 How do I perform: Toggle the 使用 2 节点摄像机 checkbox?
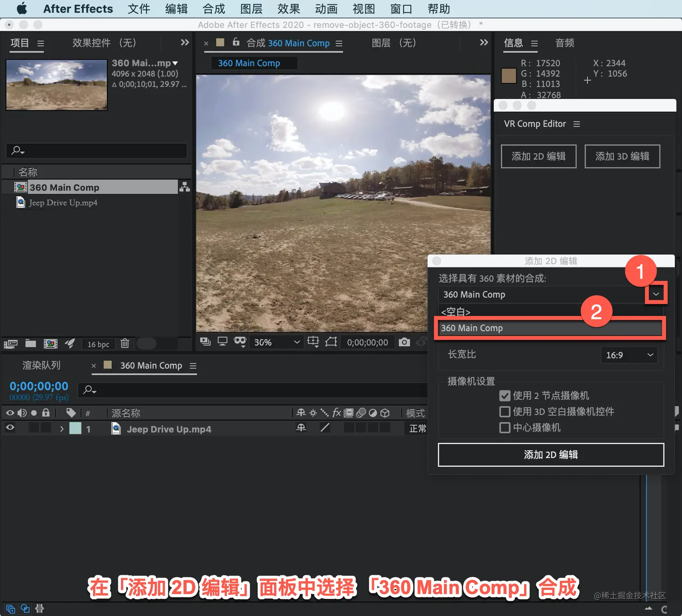click(x=505, y=396)
